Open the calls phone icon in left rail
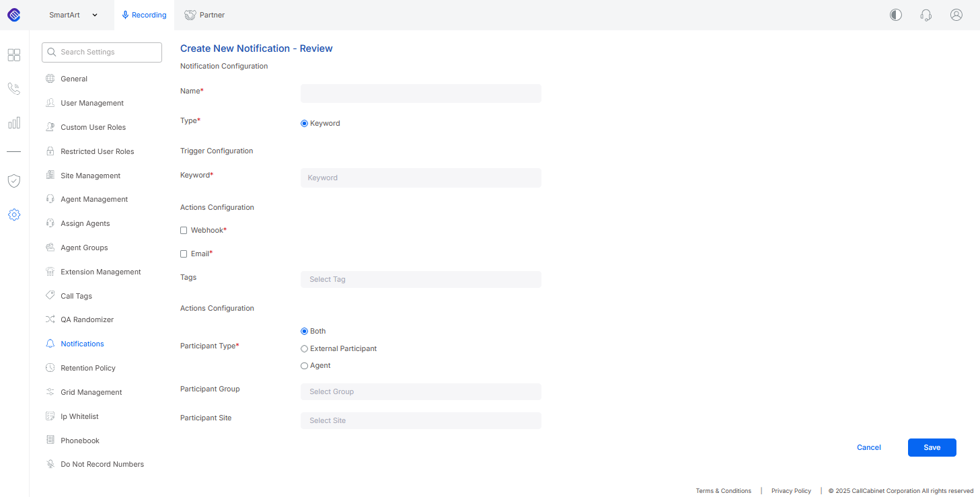Viewport: 980px width, 497px height. (x=14, y=89)
